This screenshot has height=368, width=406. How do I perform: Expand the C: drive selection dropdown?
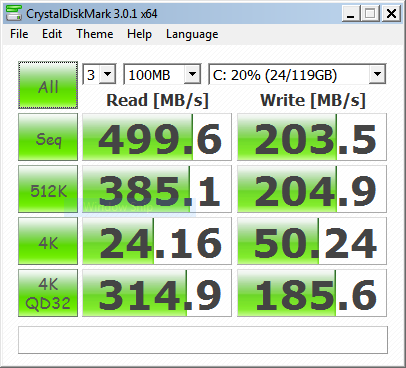coord(377,74)
